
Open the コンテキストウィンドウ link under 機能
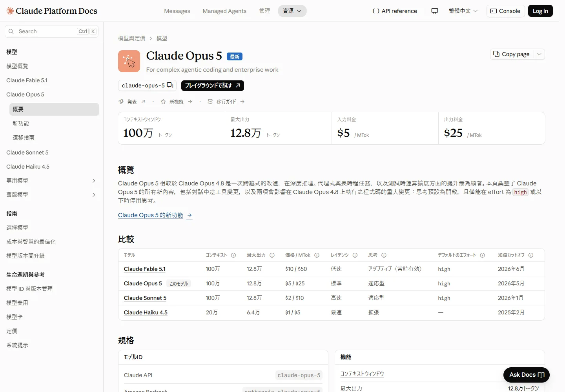tap(362, 374)
